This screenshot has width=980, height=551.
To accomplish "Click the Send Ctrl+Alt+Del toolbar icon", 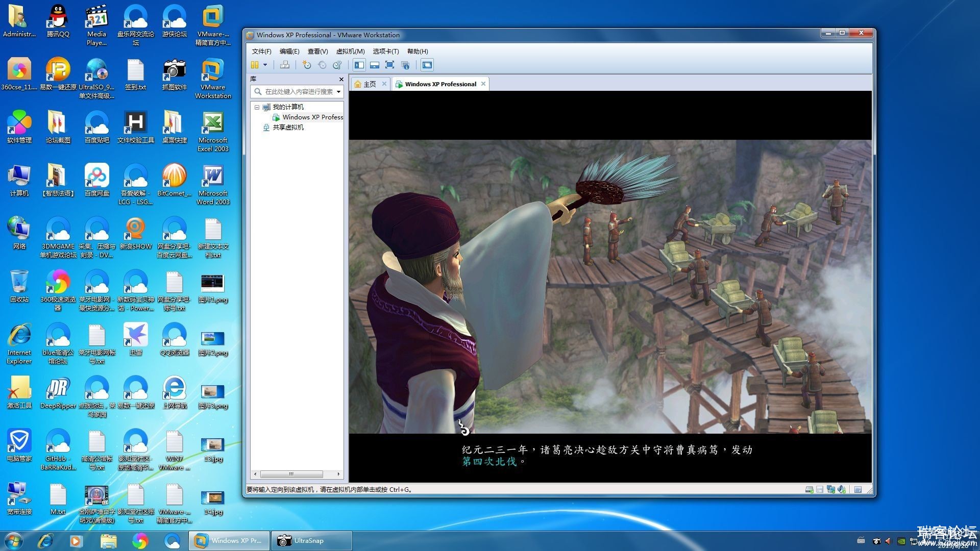I will coord(285,65).
